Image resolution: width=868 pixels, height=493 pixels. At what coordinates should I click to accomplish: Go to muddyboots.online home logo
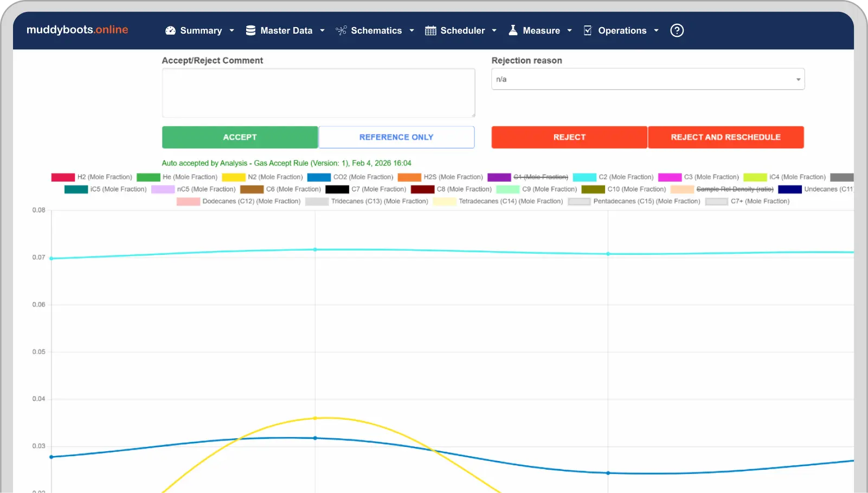click(x=78, y=30)
